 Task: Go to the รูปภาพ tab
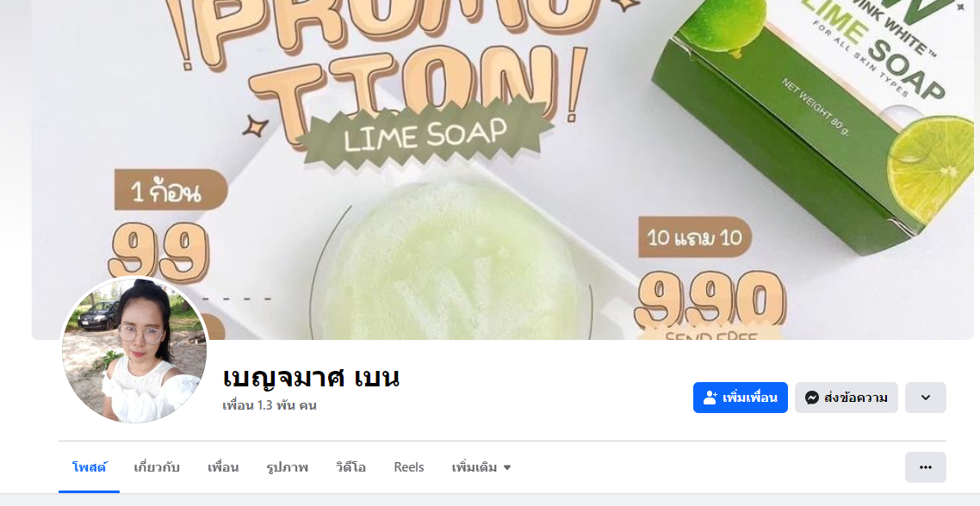coord(287,467)
